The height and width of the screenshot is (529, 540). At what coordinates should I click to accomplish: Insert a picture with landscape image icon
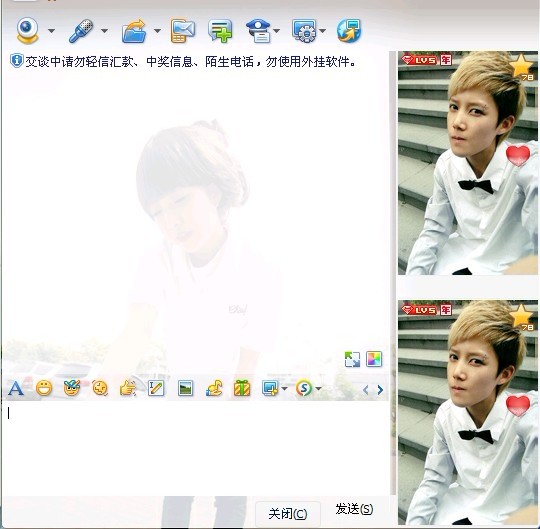click(x=186, y=389)
